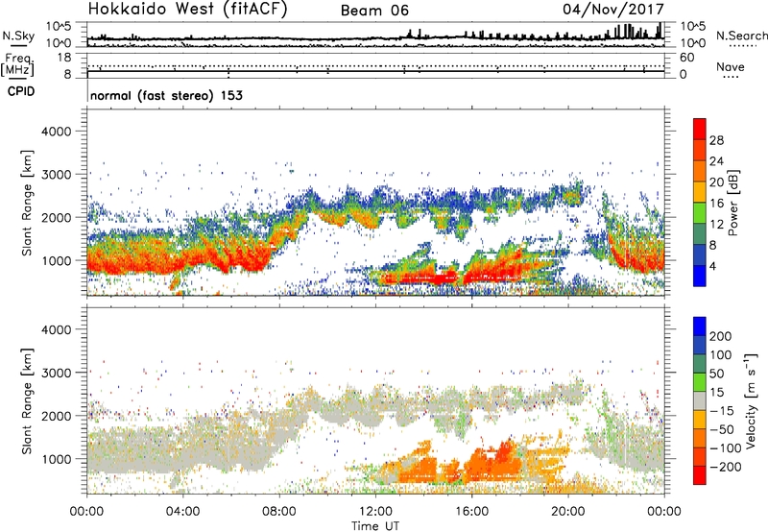Click the '16:00' time tick label
768x532 pixels.
(x=471, y=512)
